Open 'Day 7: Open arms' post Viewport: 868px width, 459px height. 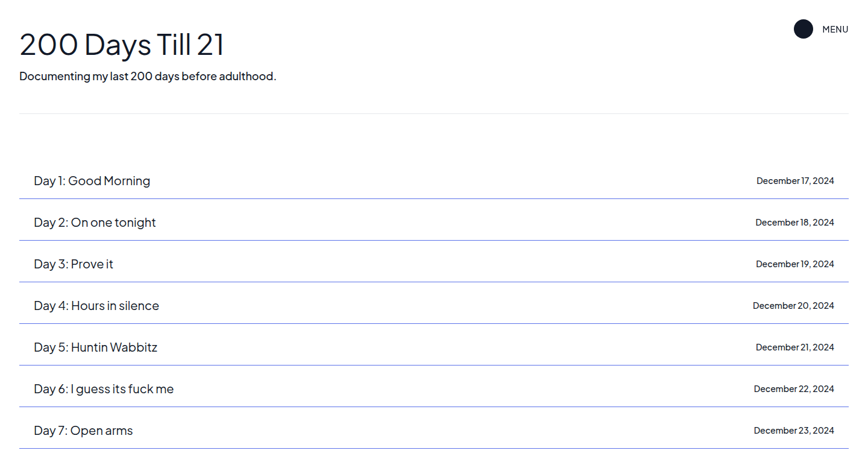click(x=83, y=431)
